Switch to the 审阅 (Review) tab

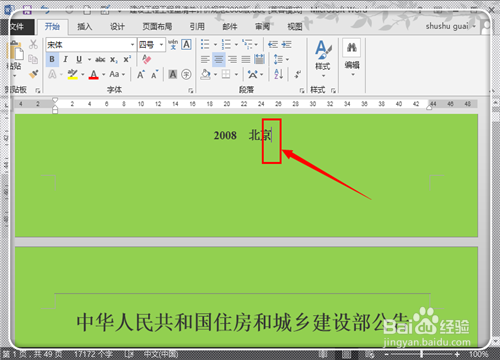(262, 27)
